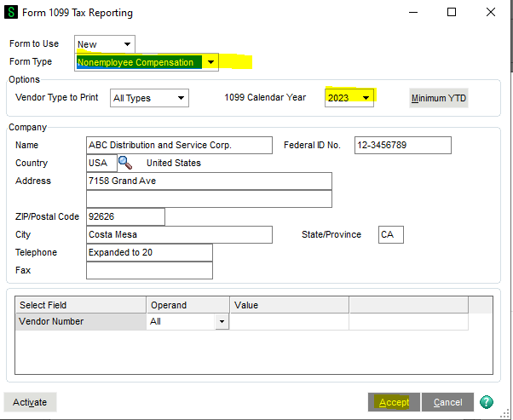The height and width of the screenshot is (420, 513).
Task: Click the Value cell for Vendor Number
Action: [x=289, y=322]
